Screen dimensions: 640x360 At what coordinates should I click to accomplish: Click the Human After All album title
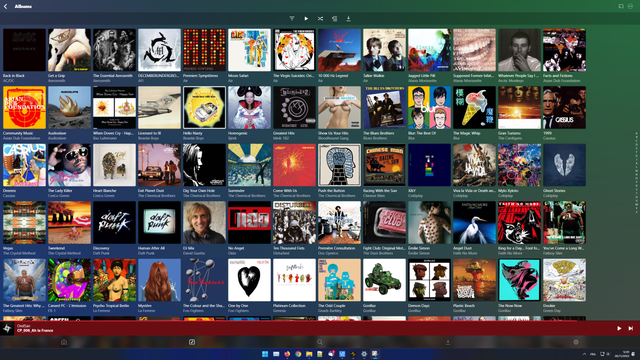click(151, 248)
